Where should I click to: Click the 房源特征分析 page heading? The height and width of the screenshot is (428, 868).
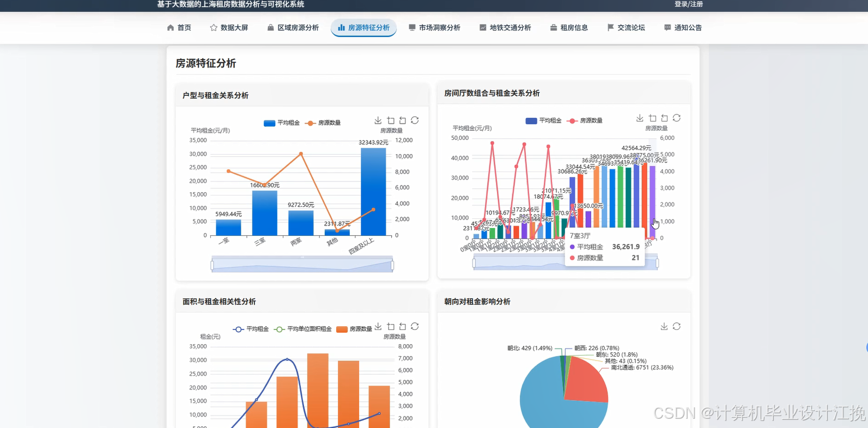[x=206, y=63]
